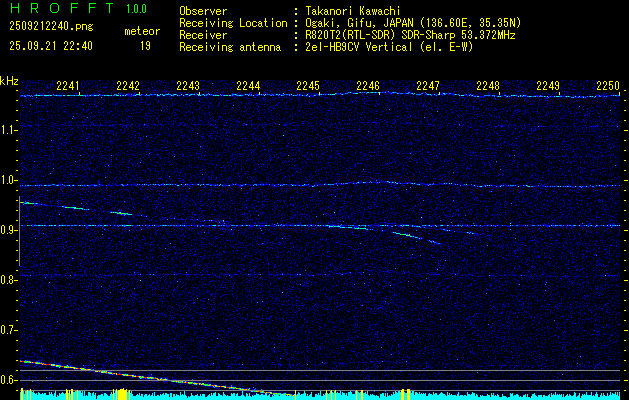Click the 0.7 frequency axis label

tap(9, 330)
